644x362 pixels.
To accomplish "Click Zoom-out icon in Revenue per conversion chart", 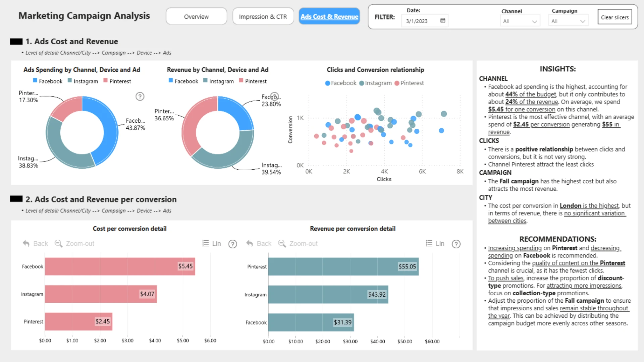I will (x=282, y=243).
